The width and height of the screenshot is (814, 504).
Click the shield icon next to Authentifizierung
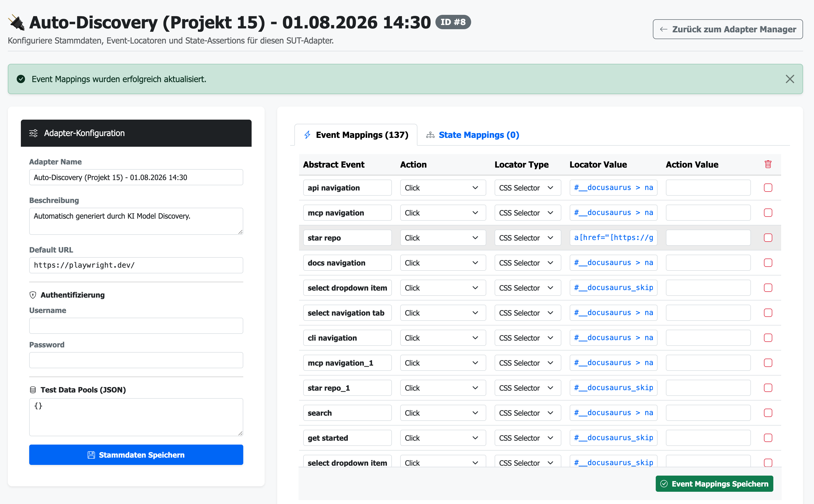tap(33, 295)
